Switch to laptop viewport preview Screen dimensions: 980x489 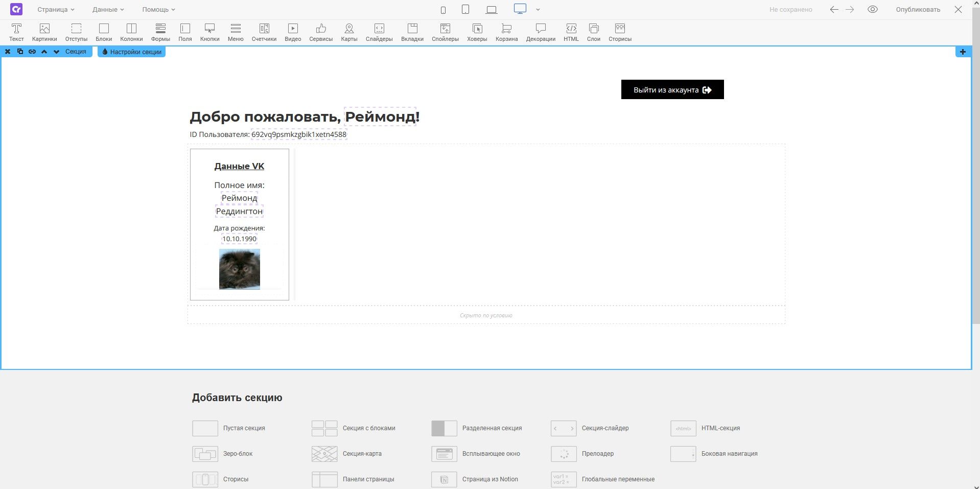coord(492,10)
